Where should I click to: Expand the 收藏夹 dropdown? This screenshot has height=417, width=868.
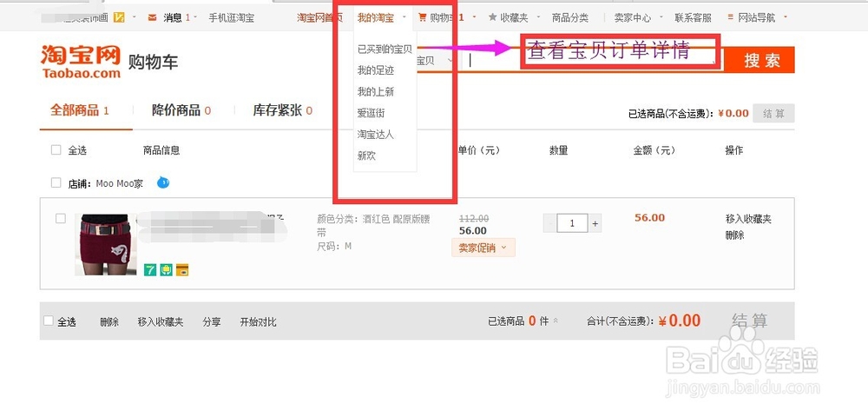pyautogui.click(x=539, y=17)
